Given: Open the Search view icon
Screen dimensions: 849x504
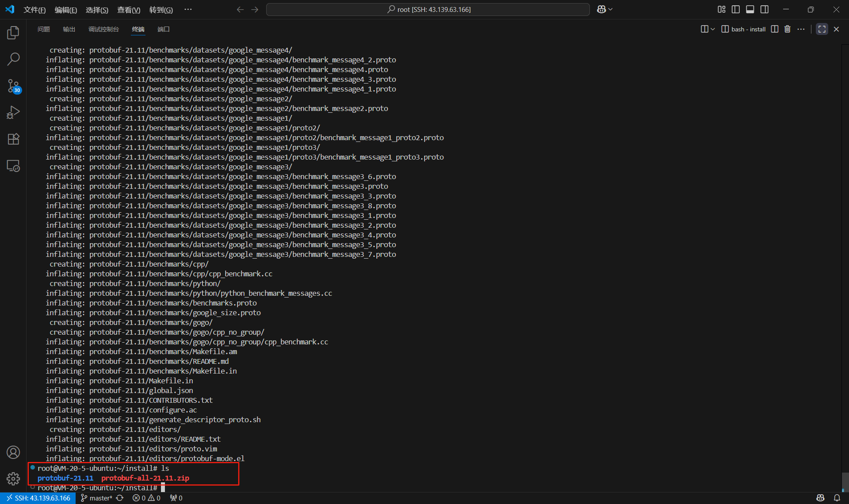Looking at the screenshot, I should (x=13, y=59).
